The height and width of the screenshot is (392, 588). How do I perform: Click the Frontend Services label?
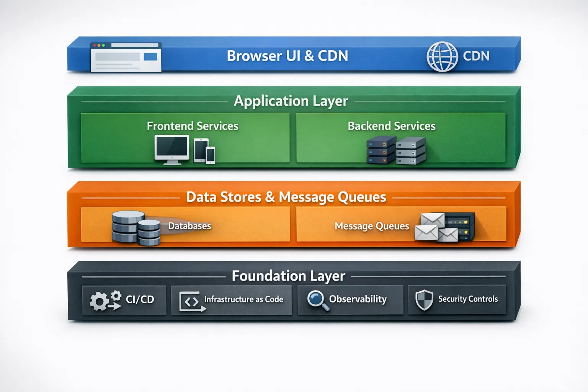point(193,126)
